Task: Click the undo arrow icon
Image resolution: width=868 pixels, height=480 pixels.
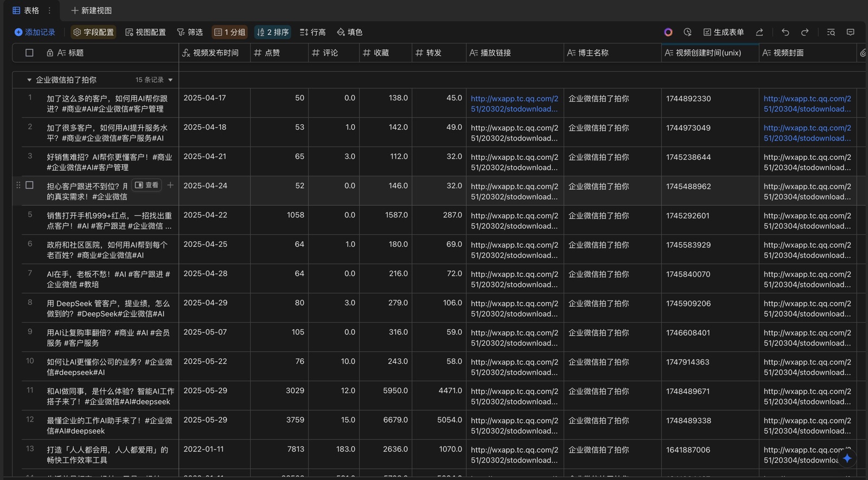Action: click(x=785, y=32)
